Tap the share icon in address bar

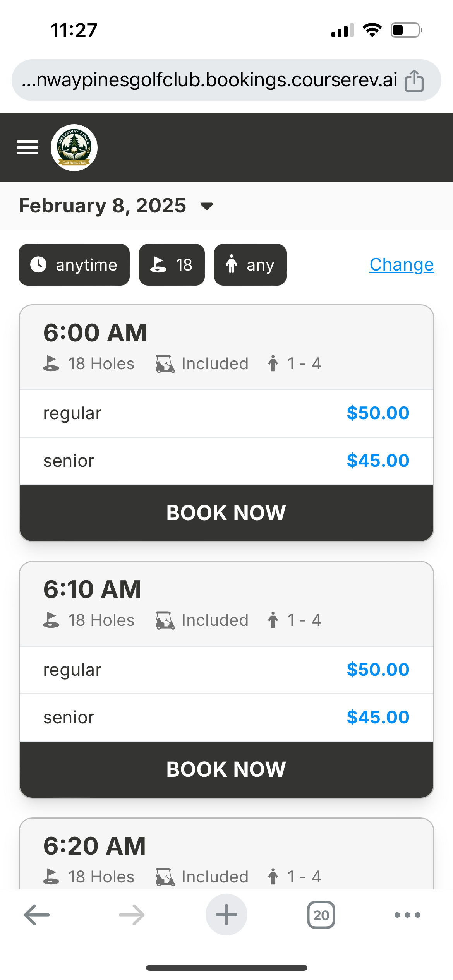point(414,81)
